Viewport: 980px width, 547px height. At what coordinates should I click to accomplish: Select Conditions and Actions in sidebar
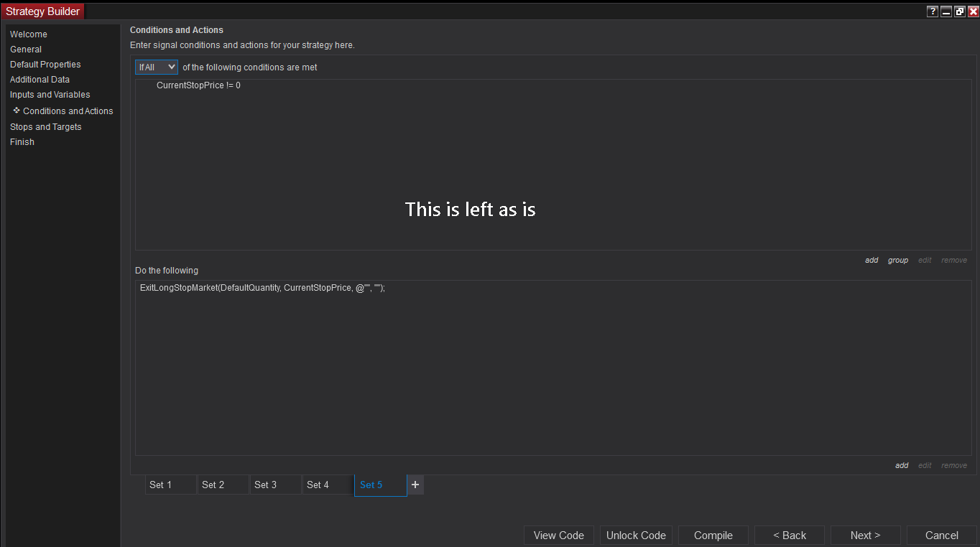point(68,111)
